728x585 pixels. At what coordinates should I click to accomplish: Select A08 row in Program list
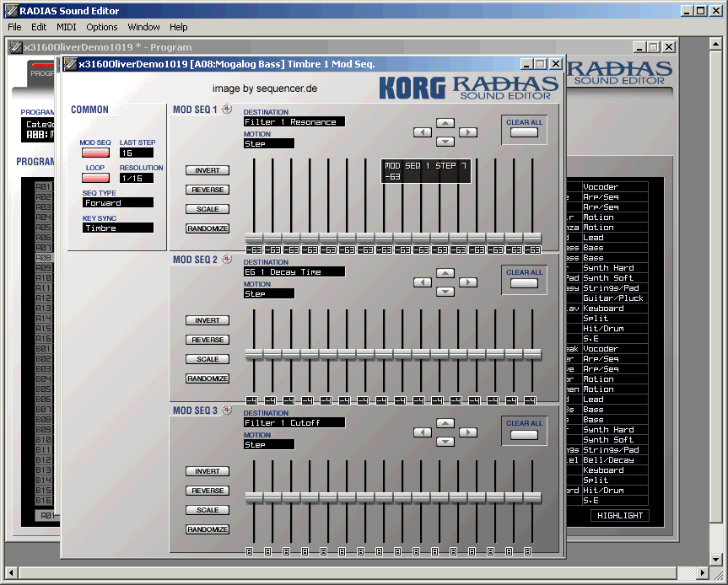click(44, 257)
